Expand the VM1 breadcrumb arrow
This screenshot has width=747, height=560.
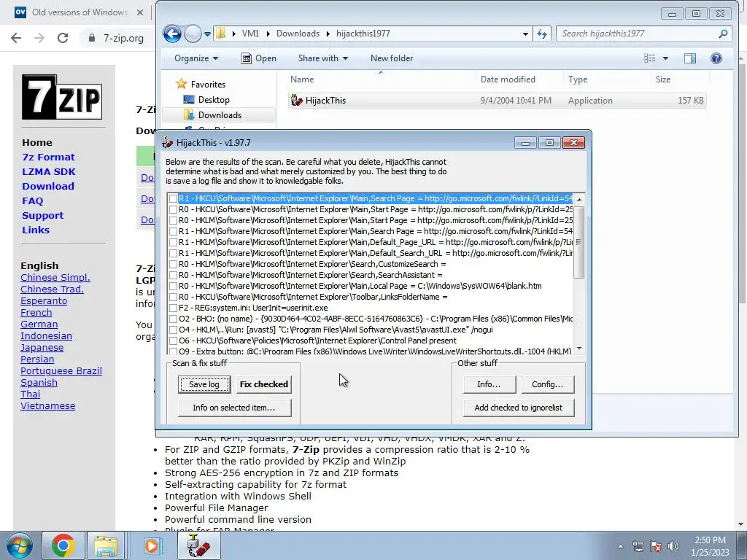[268, 34]
